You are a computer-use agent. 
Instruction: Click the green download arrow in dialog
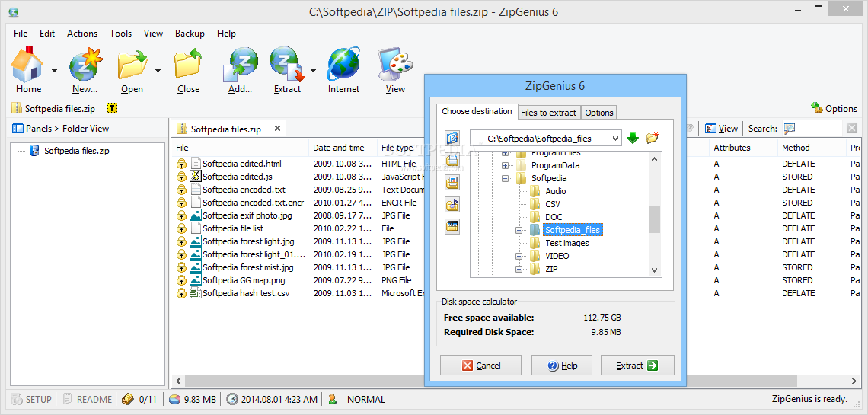(x=633, y=138)
